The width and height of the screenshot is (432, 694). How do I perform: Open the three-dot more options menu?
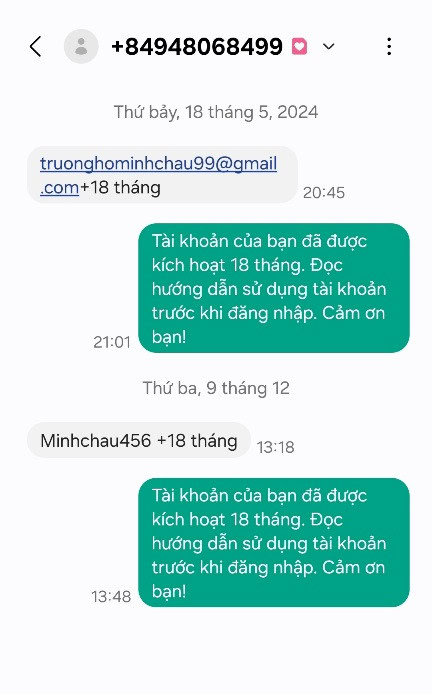tap(389, 46)
